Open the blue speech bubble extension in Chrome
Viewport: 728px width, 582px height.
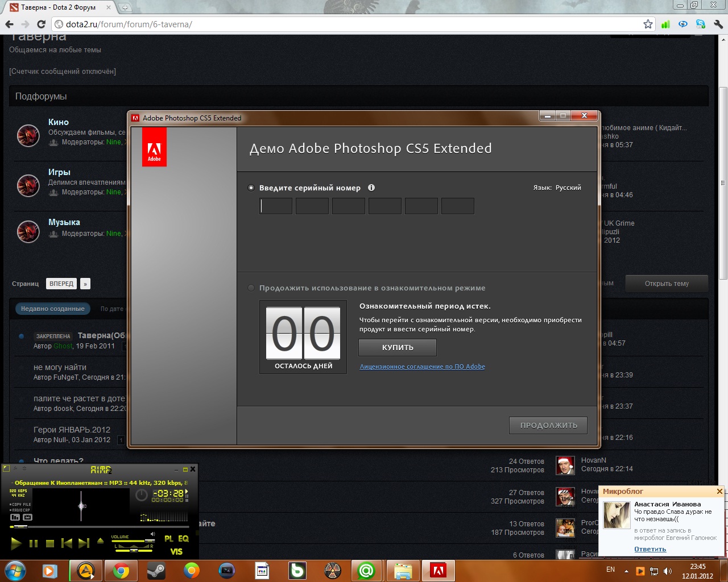[x=683, y=24]
